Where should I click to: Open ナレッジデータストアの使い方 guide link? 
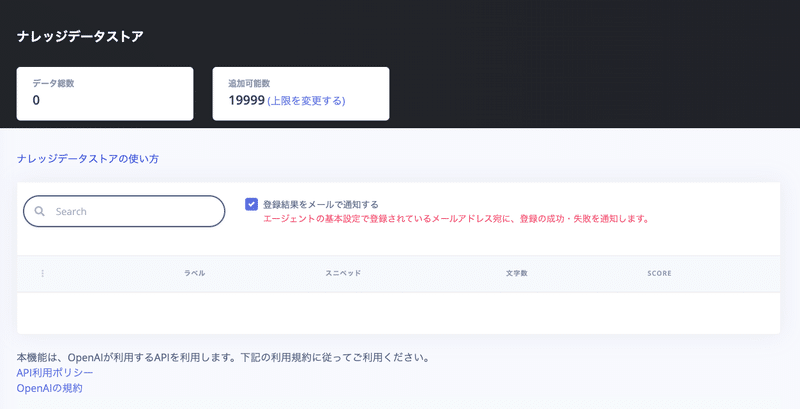point(88,159)
